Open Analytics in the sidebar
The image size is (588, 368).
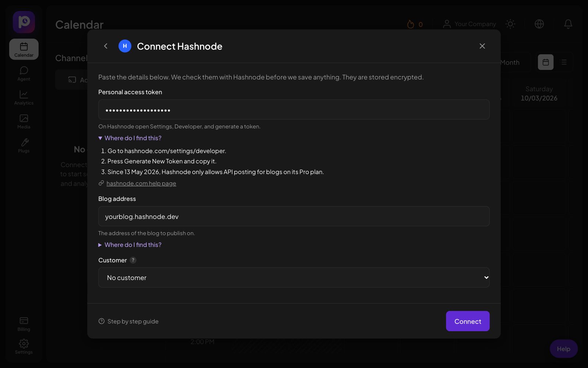click(24, 98)
